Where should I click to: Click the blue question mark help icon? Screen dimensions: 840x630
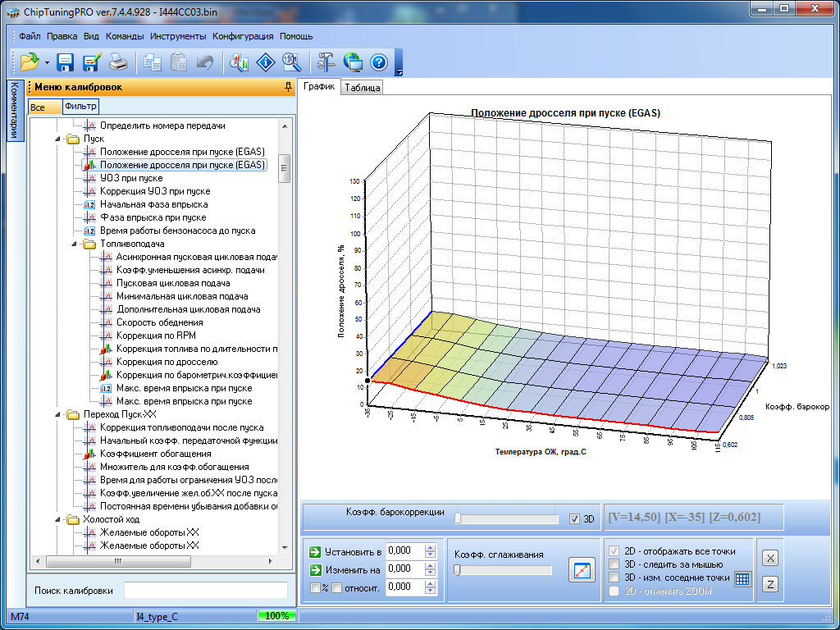click(x=378, y=62)
